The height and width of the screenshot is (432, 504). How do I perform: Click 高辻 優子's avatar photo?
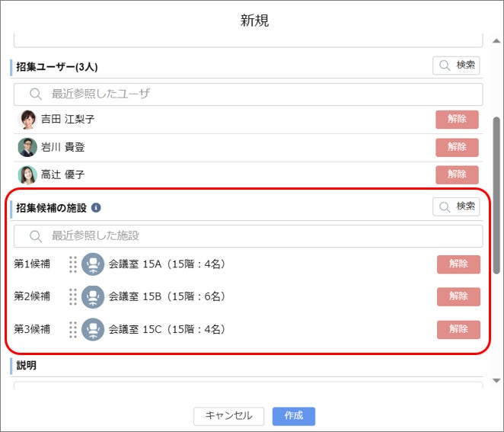point(27,175)
